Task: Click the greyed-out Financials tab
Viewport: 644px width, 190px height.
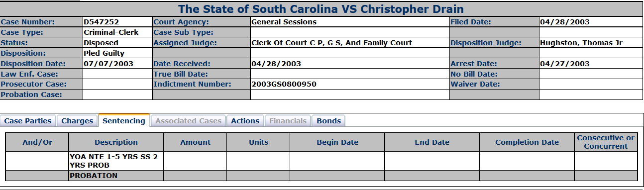Action: [288, 121]
